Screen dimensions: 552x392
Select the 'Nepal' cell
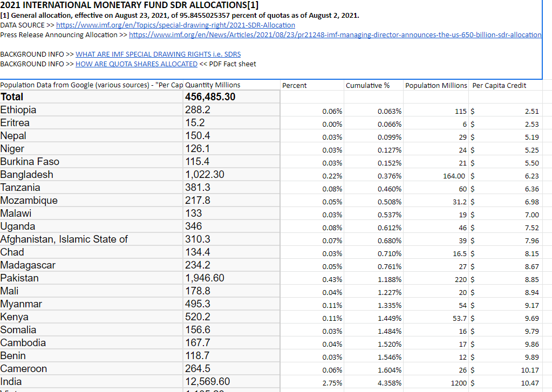point(92,136)
